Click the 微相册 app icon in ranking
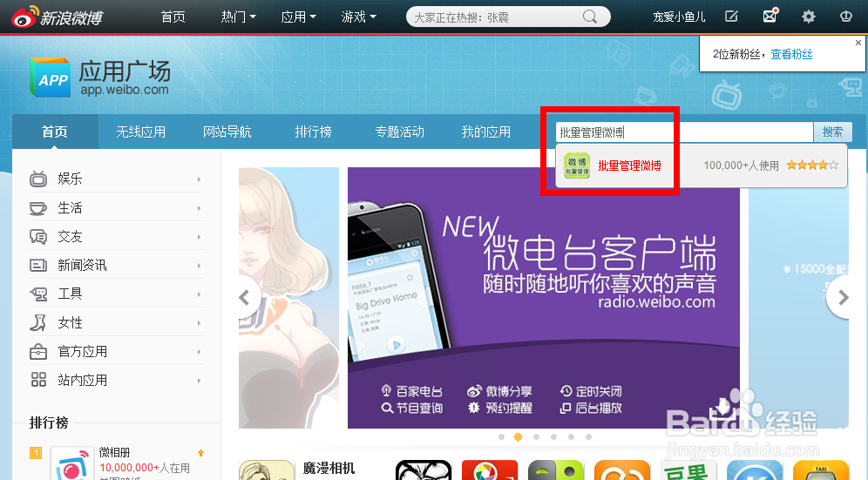Image resolution: width=868 pixels, height=480 pixels. pyautogui.click(x=72, y=463)
